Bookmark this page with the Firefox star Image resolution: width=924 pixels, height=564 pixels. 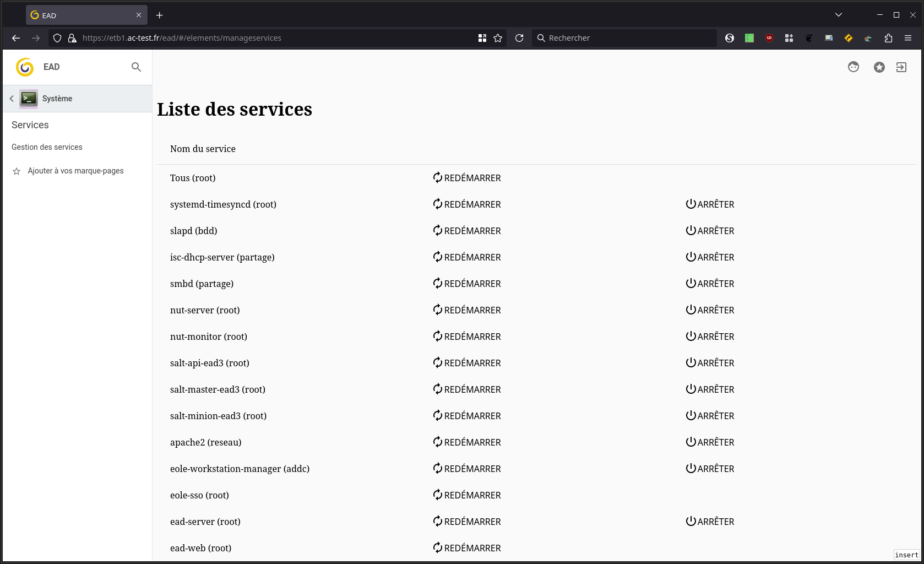(498, 38)
